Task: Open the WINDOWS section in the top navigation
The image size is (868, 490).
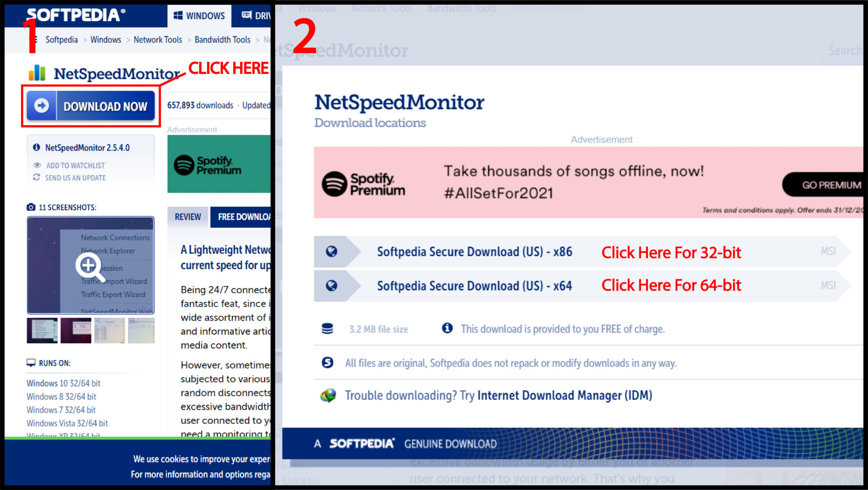Action: (x=199, y=16)
